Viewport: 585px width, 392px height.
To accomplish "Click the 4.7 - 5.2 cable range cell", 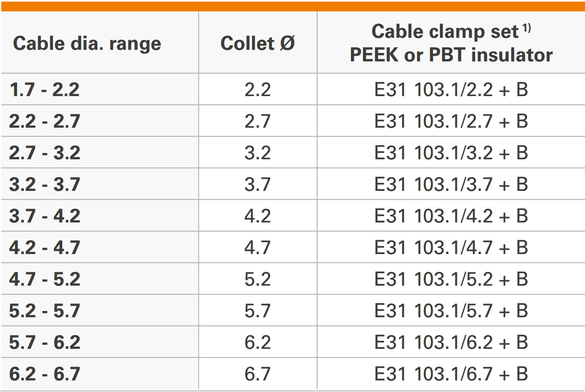I will 44,279.
